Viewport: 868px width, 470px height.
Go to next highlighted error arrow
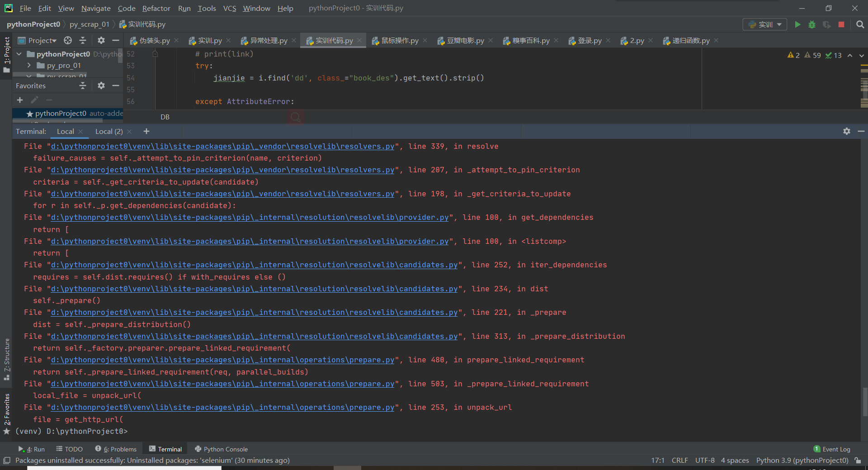pyautogui.click(x=861, y=55)
